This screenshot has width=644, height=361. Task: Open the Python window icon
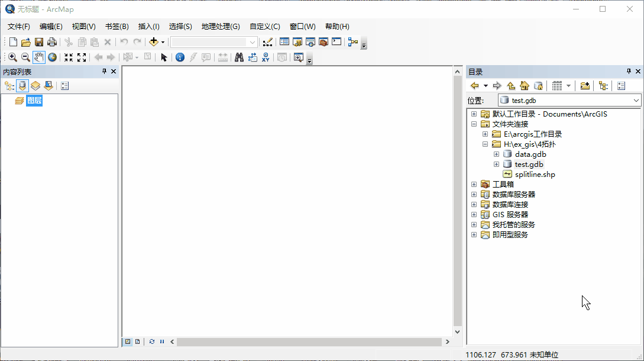[x=336, y=42]
